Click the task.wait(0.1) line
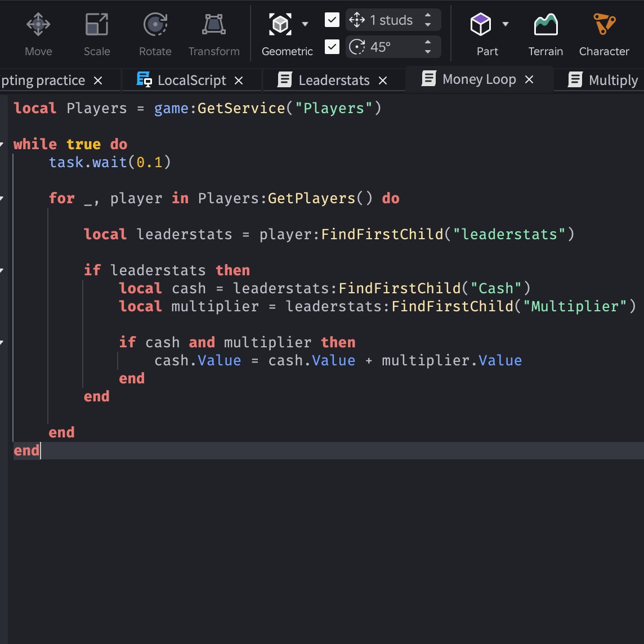The height and width of the screenshot is (644, 644). pos(110,162)
